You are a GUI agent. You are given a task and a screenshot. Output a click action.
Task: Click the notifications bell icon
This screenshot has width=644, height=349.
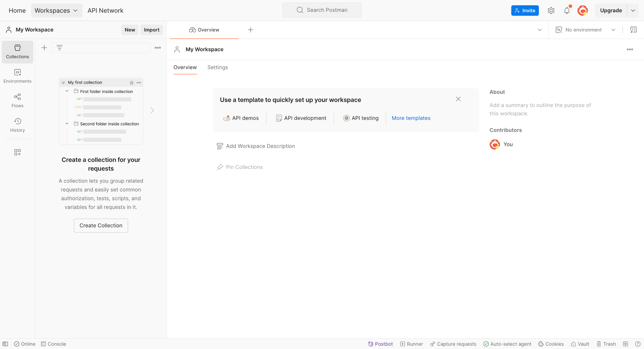(x=567, y=11)
